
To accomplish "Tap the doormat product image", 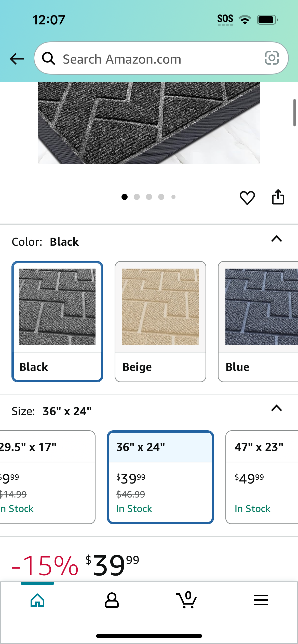I will (149, 123).
